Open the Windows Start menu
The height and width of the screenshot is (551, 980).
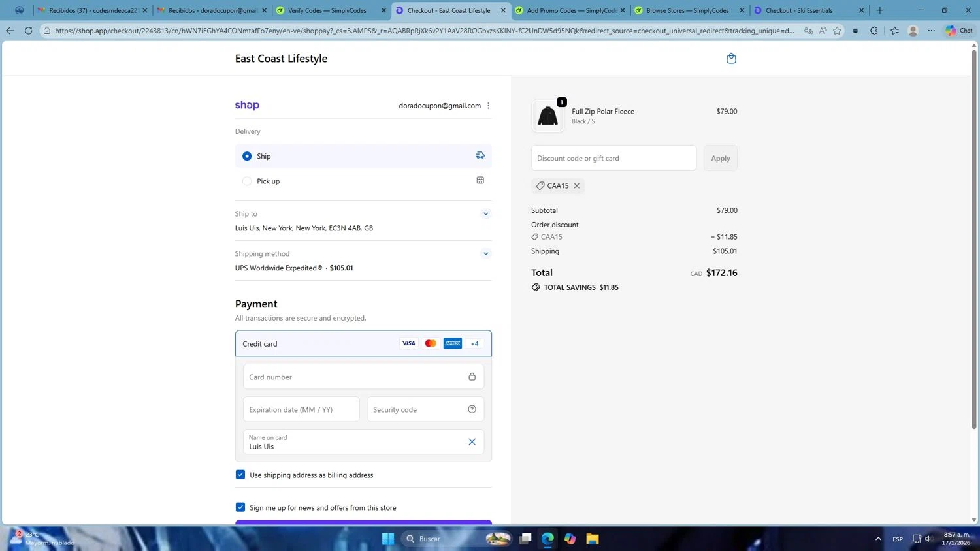tap(388, 539)
